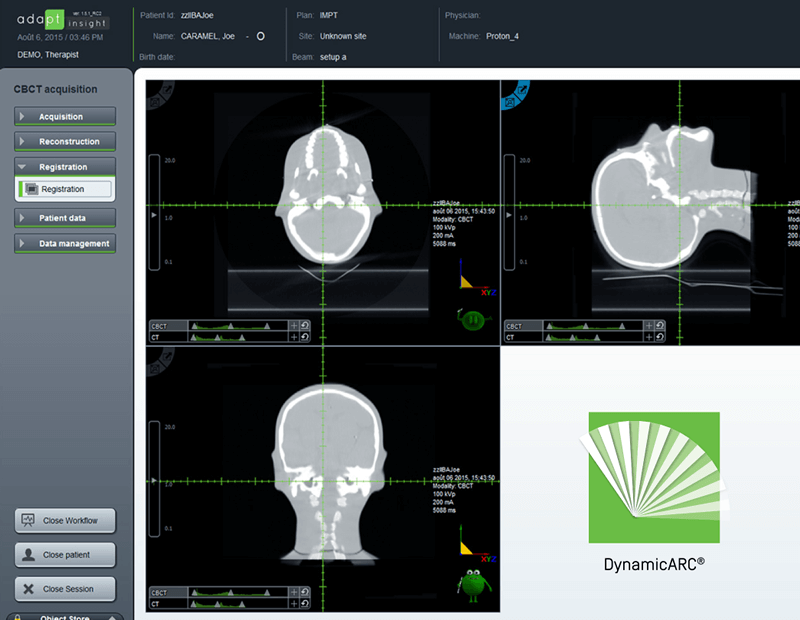The width and height of the screenshot is (800, 620).
Task: Click the CBCT histogram plus icon in sagittal view
Action: pyautogui.click(x=649, y=326)
